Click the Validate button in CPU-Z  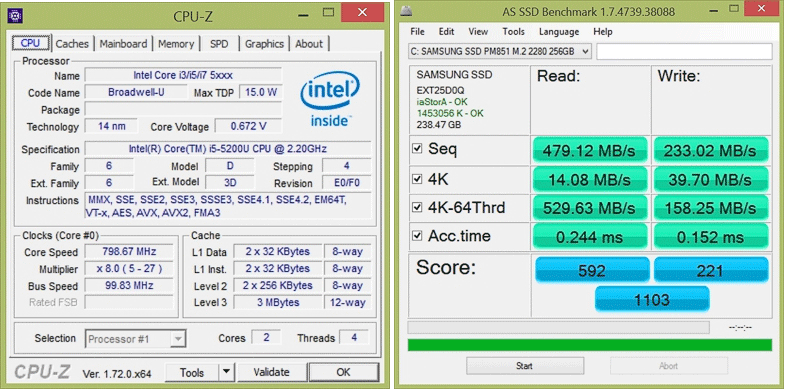click(271, 372)
